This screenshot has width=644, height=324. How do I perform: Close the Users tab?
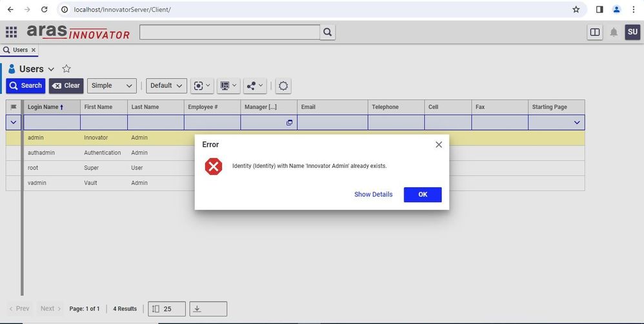click(34, 50)
